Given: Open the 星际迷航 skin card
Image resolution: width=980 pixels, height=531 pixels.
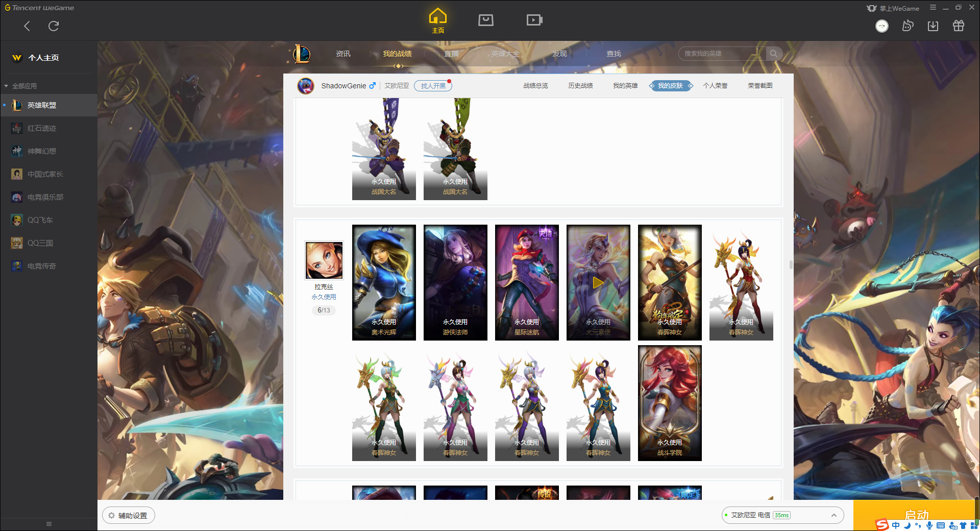Looking at the screenshot, I should coord(527,282).
